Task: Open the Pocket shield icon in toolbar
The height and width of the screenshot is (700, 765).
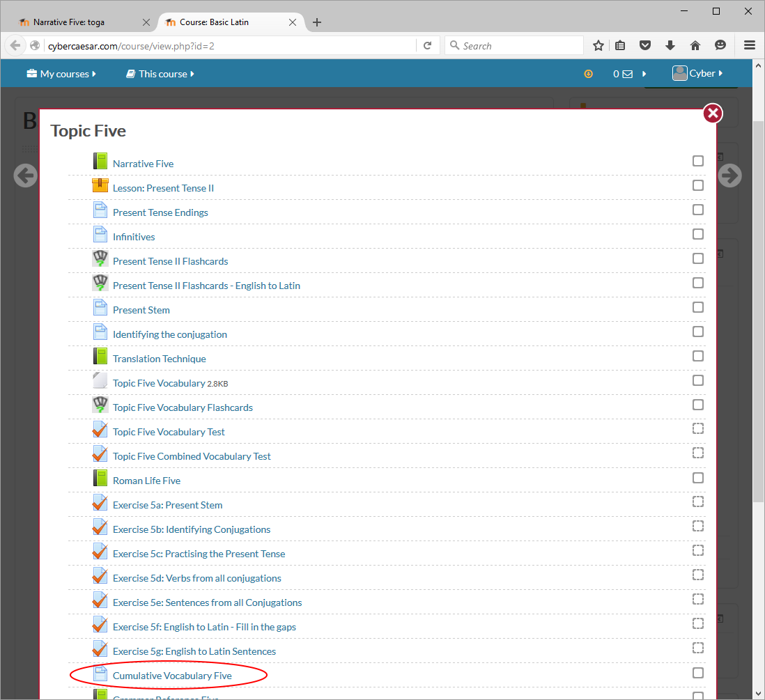Action: click(645, 46)
